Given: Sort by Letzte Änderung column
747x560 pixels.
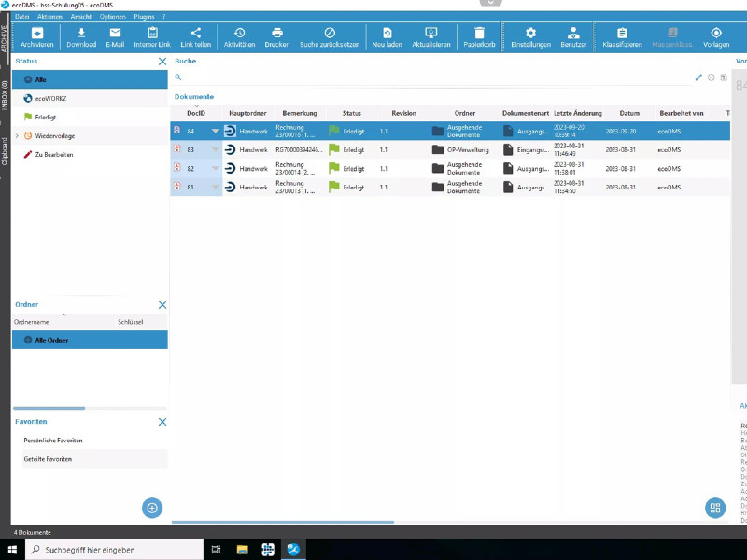Looking at the screenshot, I should point(578,113).
